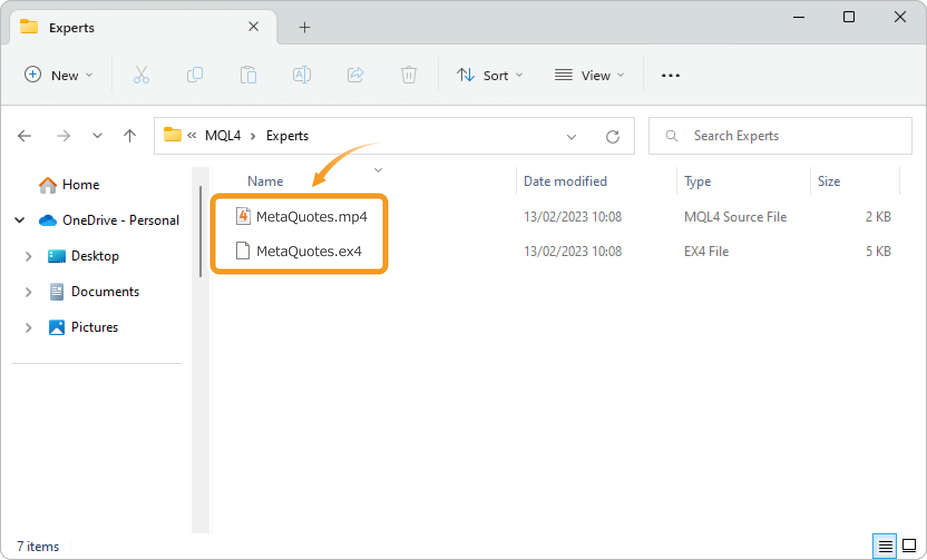The image size is (927, 560).
Task: Click the Paste clipboard icon
Action: (x=248, y=75)
